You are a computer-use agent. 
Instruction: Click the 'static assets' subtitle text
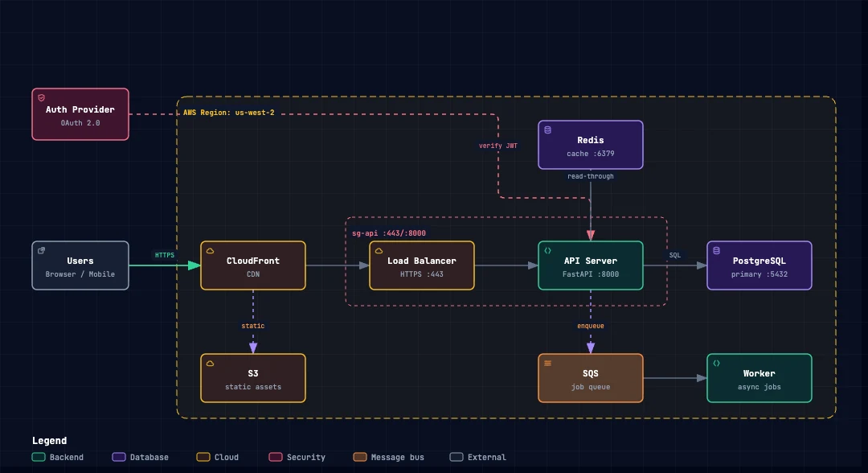(253, 387)
